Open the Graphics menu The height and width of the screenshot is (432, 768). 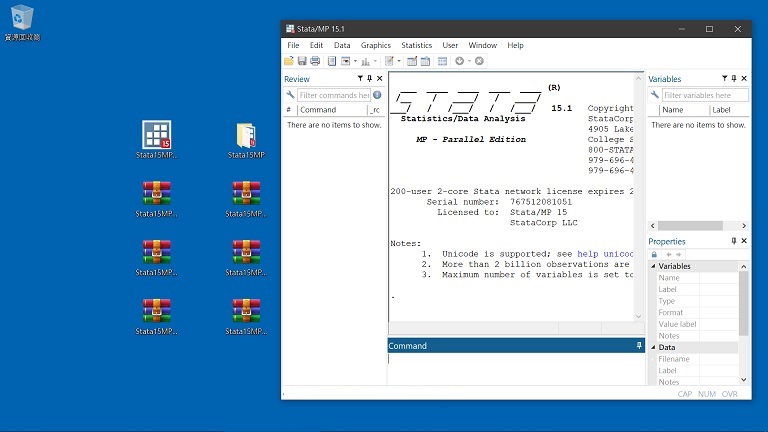[x=376, y=45]
